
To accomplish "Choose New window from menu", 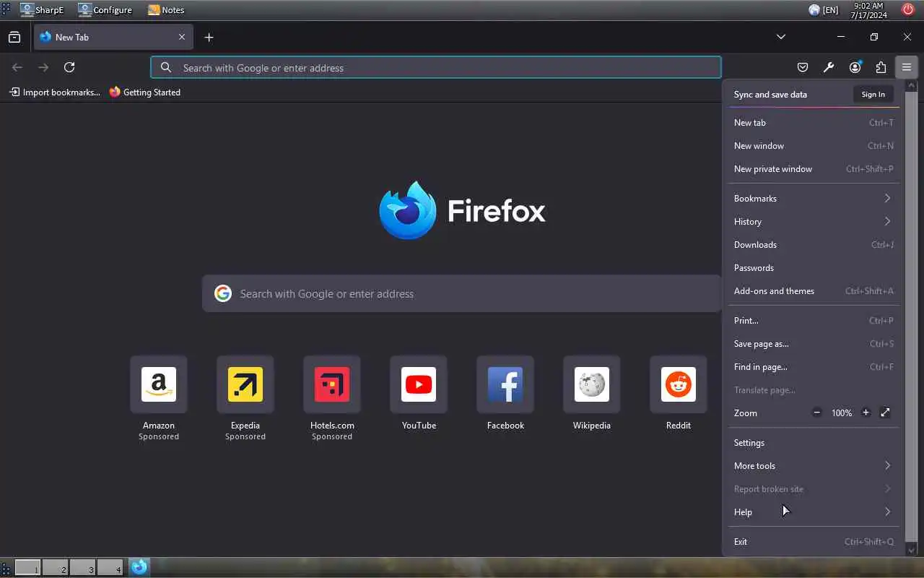I will point(812,145).
